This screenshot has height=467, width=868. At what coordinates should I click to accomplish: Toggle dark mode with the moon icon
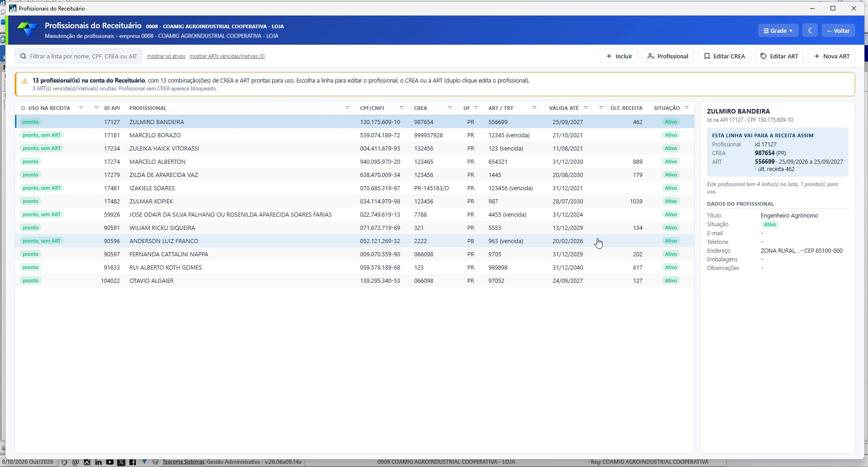click(x=810, y=31)
